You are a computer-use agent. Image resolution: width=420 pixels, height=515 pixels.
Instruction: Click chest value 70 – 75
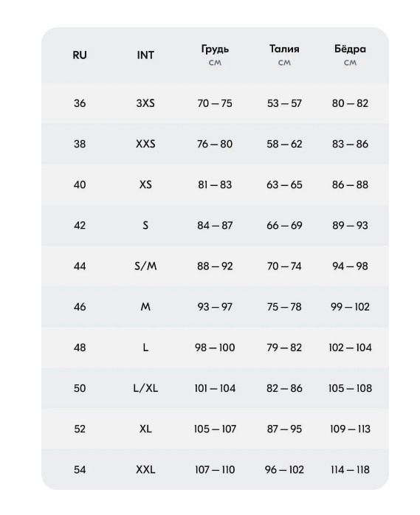tap(215, 103)
